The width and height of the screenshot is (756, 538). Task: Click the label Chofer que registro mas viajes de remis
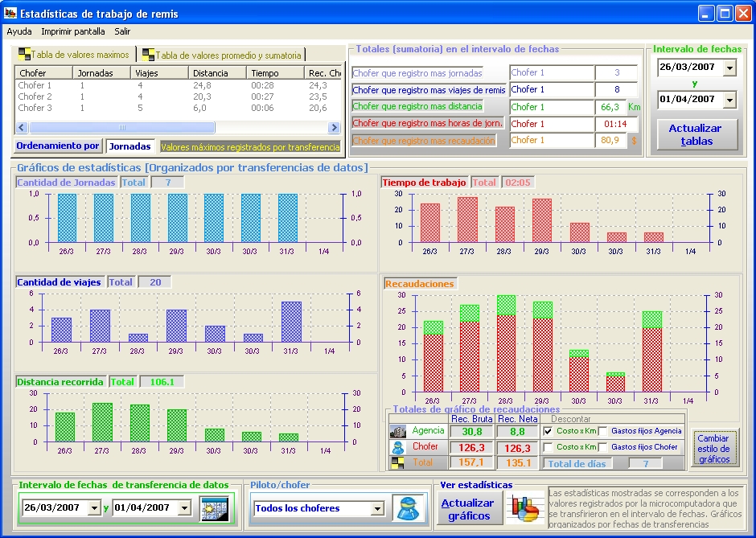[429, 90]
